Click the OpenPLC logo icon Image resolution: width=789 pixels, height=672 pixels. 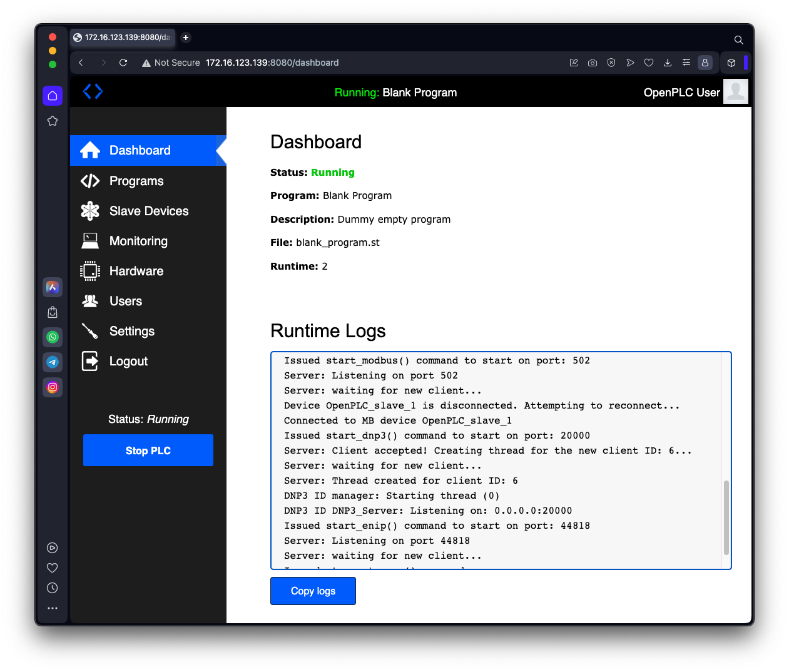(93, 91)
